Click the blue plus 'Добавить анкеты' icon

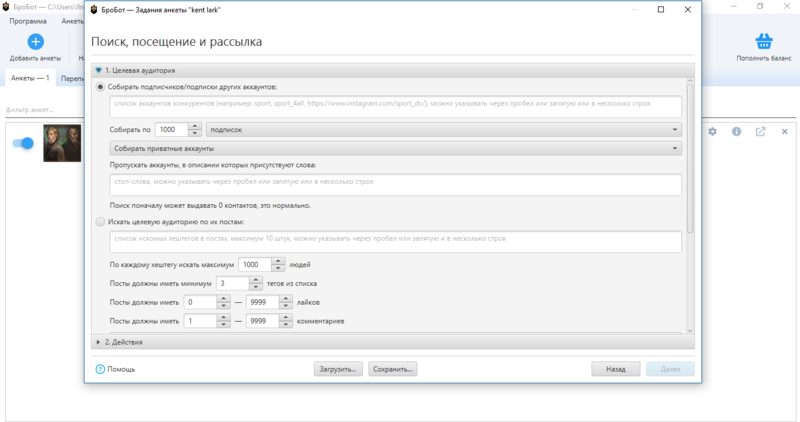click(35, 42)
